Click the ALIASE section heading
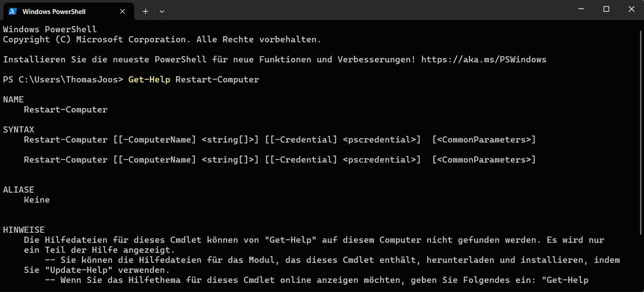 [x=19, y=190]
